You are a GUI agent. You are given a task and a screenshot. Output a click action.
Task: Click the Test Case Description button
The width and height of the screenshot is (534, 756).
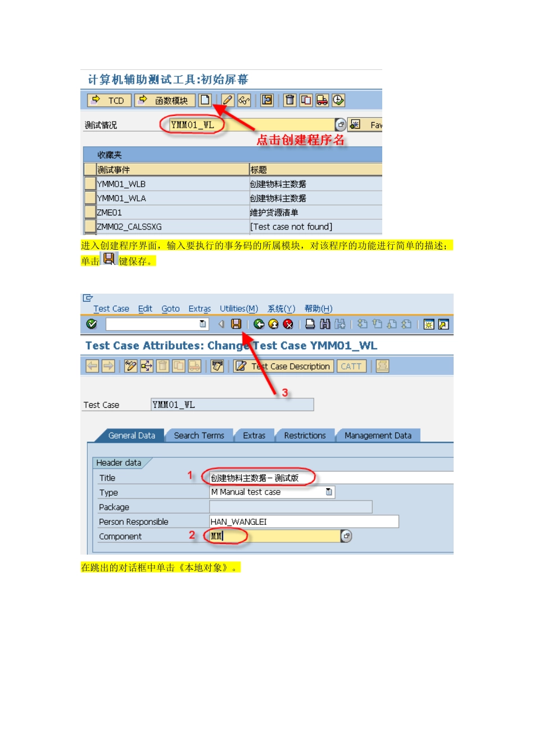point(284,366)
